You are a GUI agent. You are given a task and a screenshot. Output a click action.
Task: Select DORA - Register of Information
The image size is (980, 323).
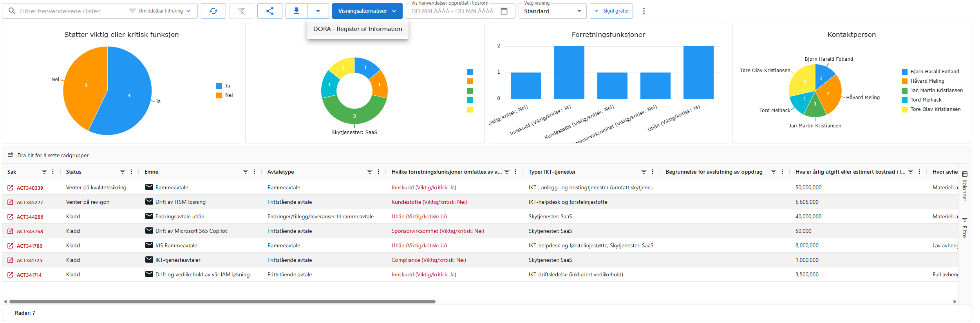pos(357,29)
